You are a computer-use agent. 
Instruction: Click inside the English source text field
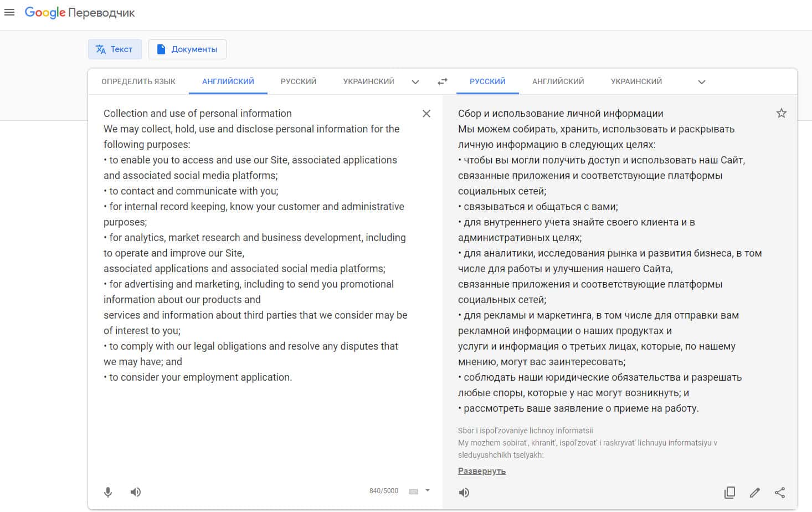[255, 421]
